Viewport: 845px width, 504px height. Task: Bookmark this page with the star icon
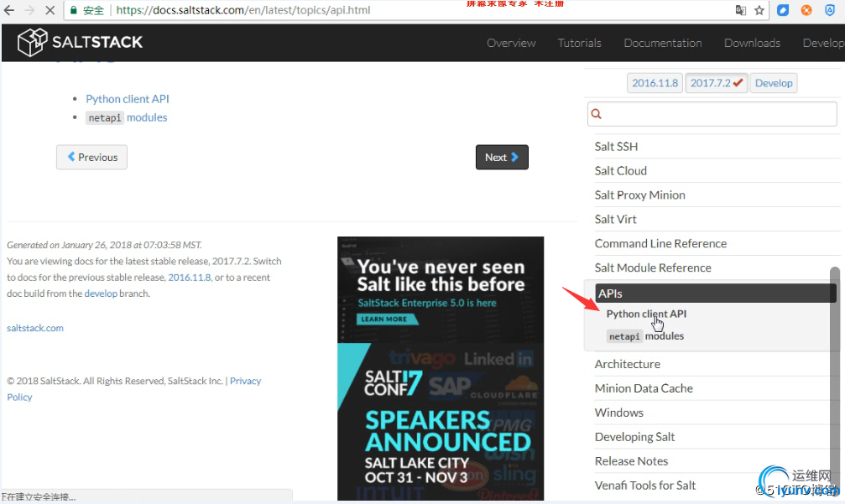click(759, 10)
